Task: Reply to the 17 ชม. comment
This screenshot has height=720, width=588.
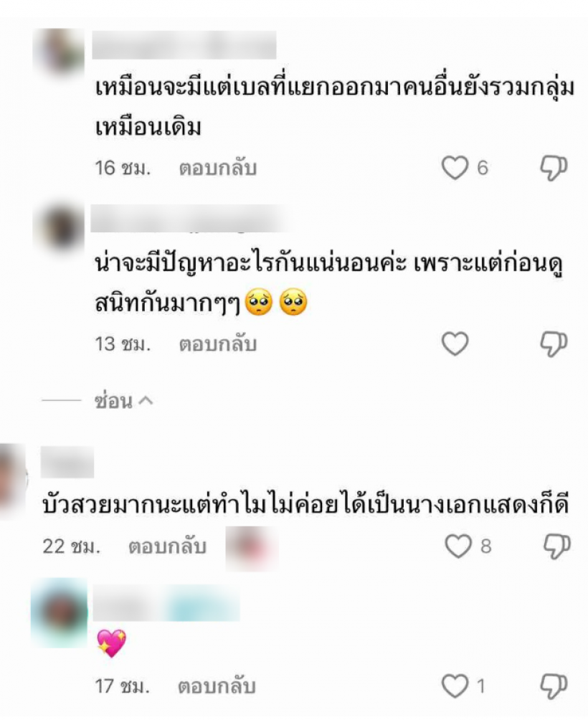Action: 217,687
